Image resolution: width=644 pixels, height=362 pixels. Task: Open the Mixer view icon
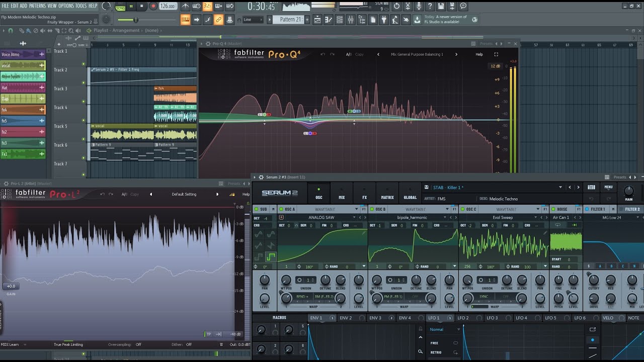point(350,20)
